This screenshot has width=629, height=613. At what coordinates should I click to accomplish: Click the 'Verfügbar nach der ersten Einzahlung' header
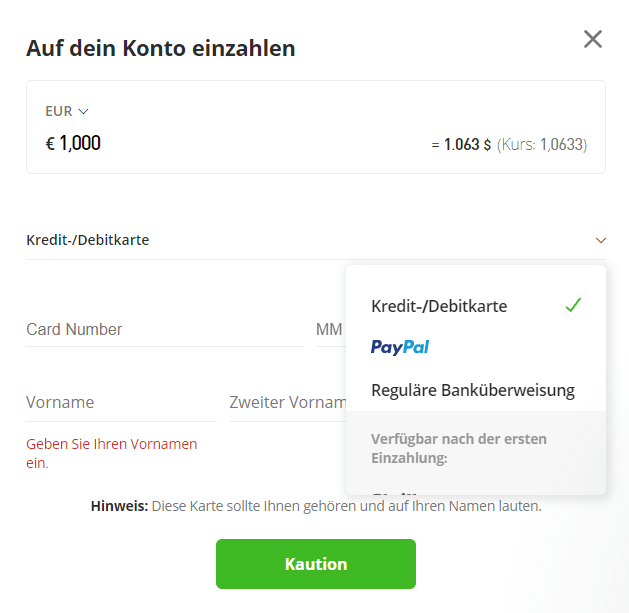[459, 448]
